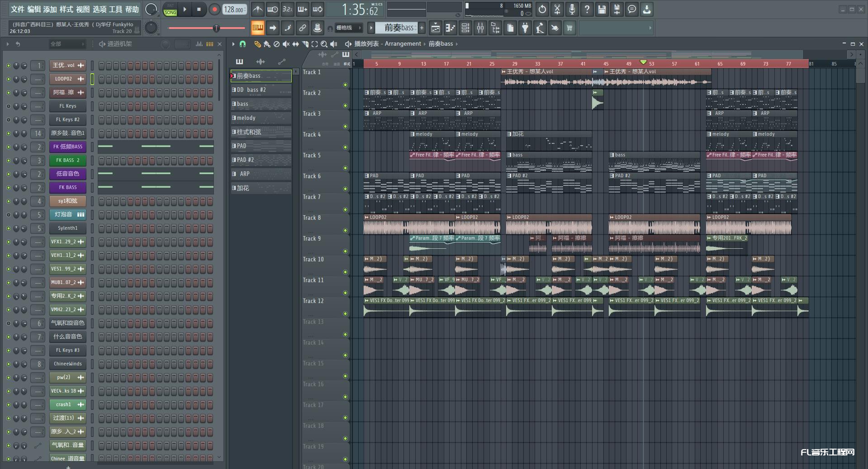The height and width of the screenshot is (469, 868).
Task: Start playback with the play button
Action: click(185, 9)
